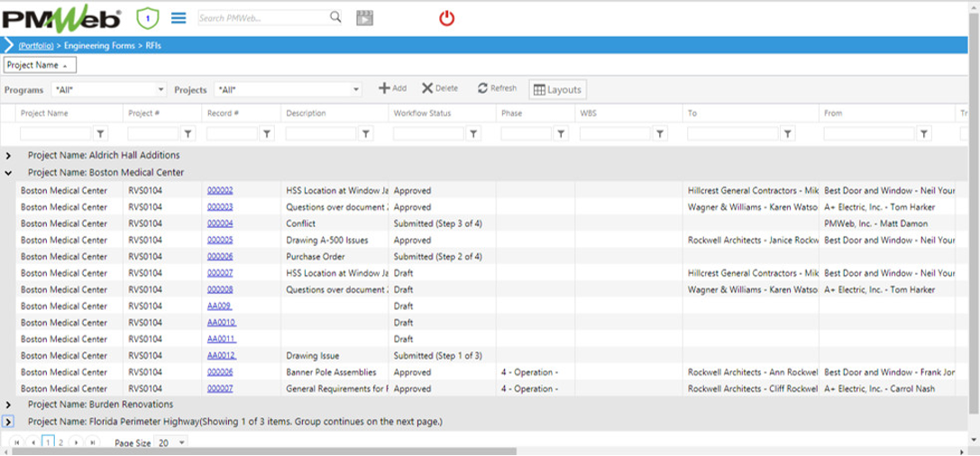Open filter icon for To column
The image size is (980, 456).
[788, 133]
